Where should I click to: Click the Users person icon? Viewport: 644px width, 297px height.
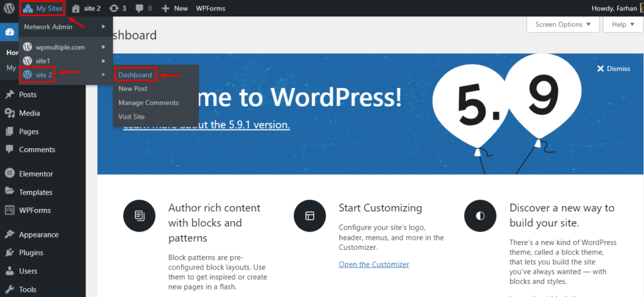coord(9,271)
